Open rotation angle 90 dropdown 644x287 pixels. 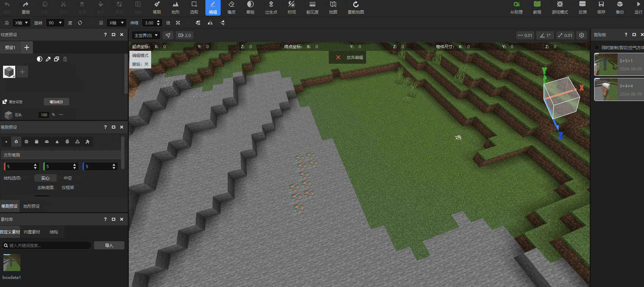pos(55,23)
